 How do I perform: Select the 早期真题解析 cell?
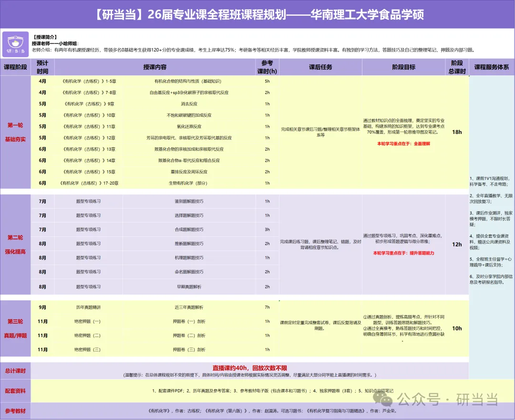189,287
